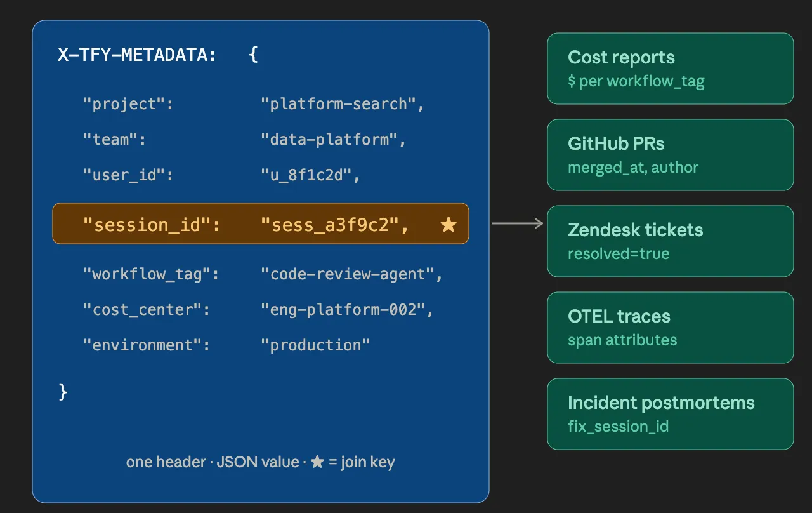Click the star icon beside session_id
The height and width of the screenshot is (513, 812).
449,224
